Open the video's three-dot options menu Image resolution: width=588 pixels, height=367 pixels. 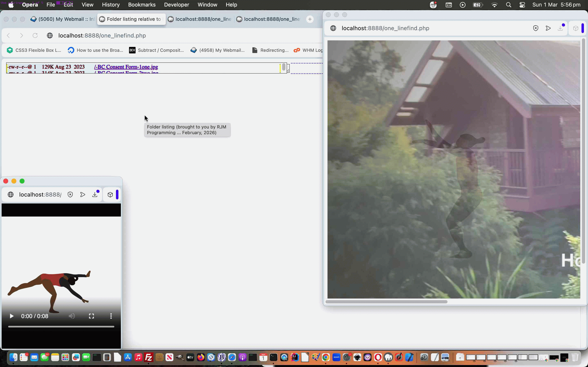[x=111, y=316]
